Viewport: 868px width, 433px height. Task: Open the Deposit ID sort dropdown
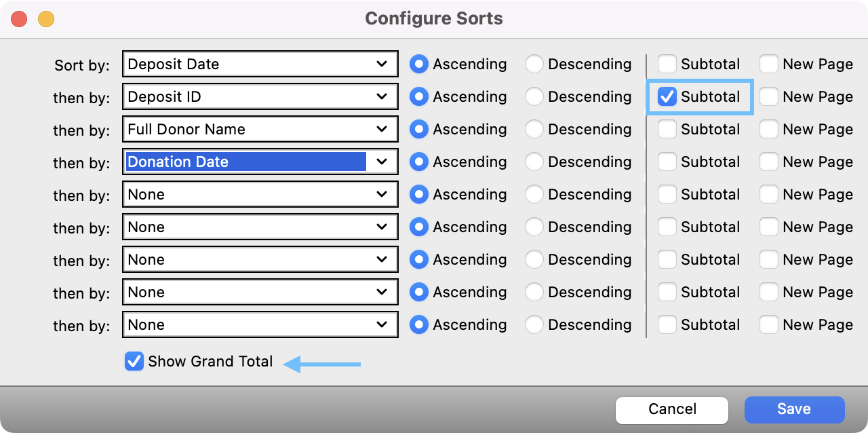click(260, 96)
